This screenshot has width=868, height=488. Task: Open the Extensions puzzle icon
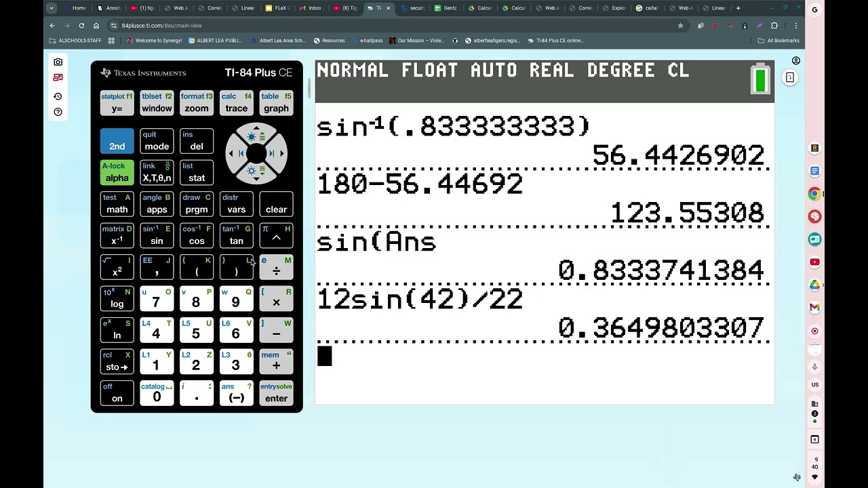click(x=774, y=26)
